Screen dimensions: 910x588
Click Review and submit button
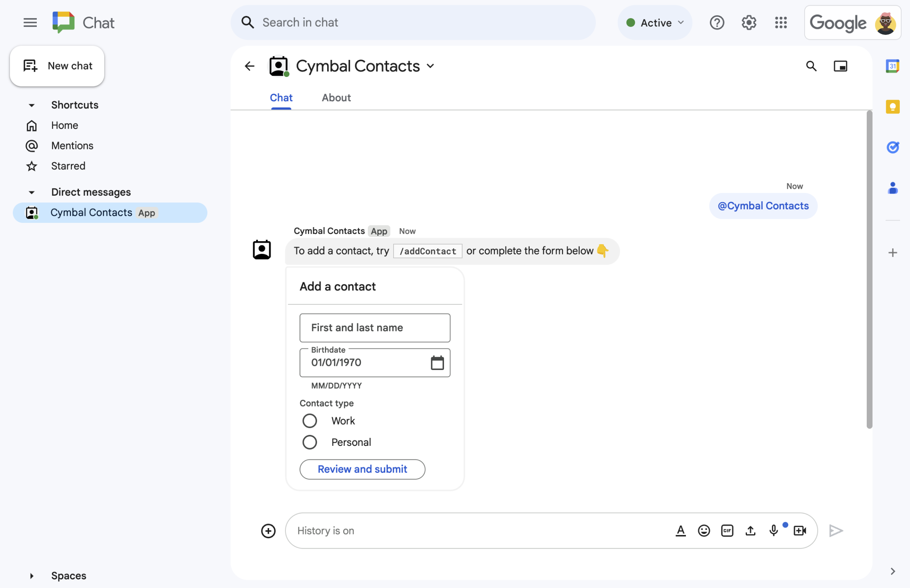pos(363,469)
